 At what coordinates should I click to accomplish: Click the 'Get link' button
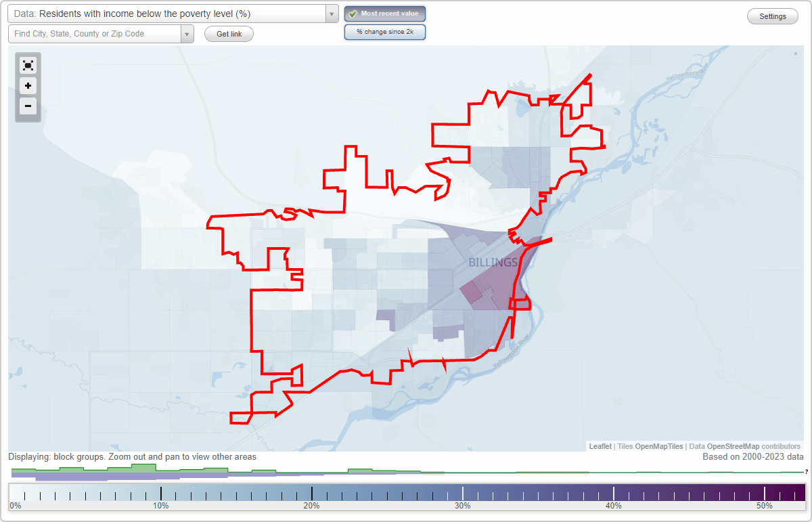click(229, 33)
